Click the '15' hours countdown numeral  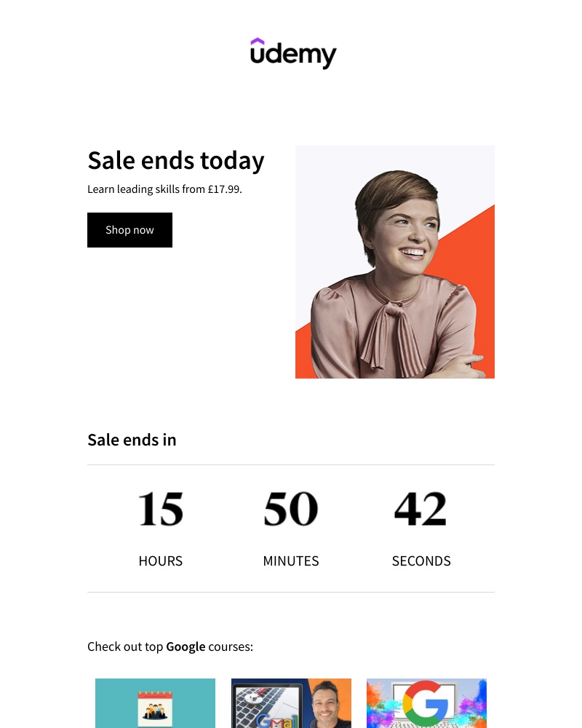pos(160,508)
